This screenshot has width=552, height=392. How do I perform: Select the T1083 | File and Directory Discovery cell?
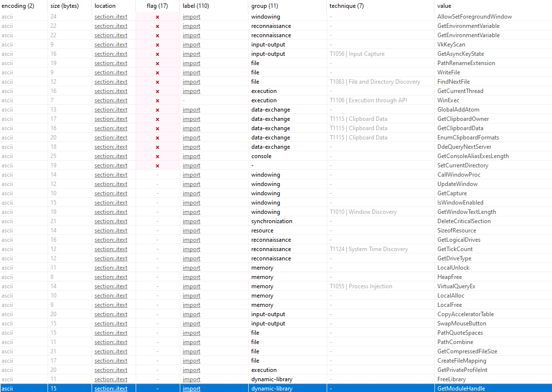pos(375,82)
